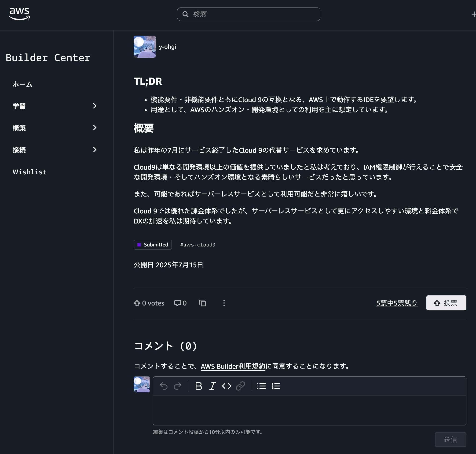The image size is (476, 454).
Task: Click the 0 votes upvote arrow
Action: 137,303
